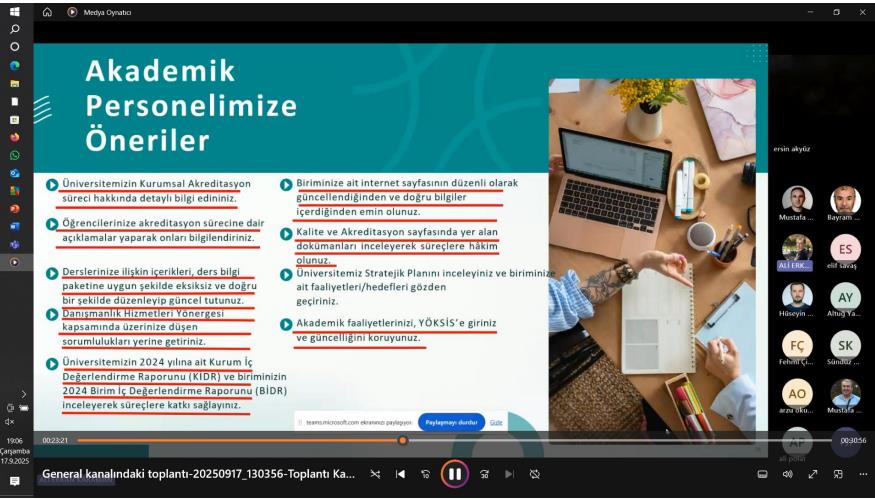Image resolution: width=875 pixels, height=500 pixels.
Task: Skip back 10 seconds
Action: tap(426, 474)
